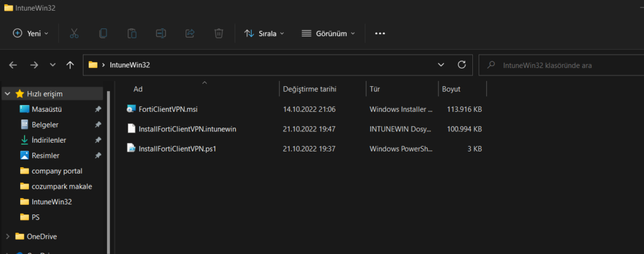This screenshot has height=254, width=644.
Task: Click the InstallFortiClientVPN.ps1 script icon
Action: [131, 148]
